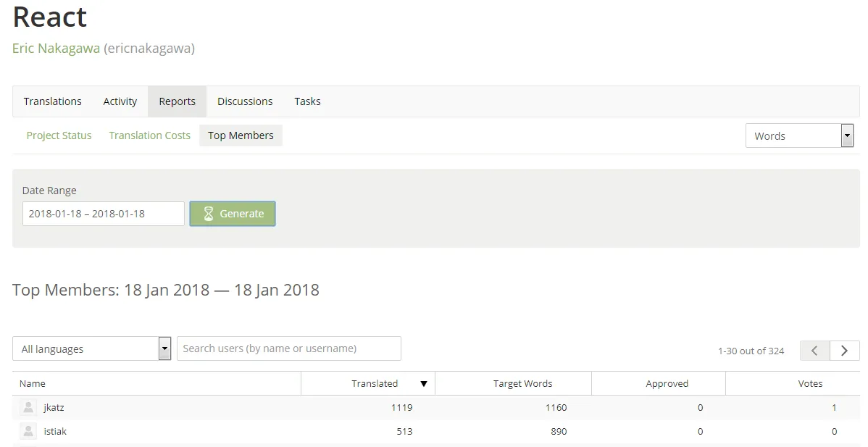Open Translation Costs report
The image size is (868, 447).
coord(149,135)
